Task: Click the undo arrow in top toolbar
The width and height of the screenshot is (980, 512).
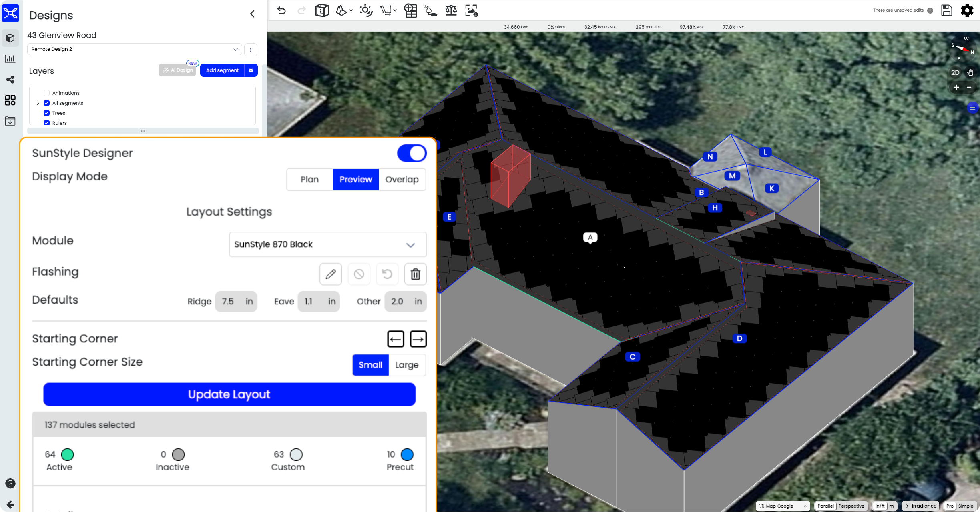Action: tap(281, 10)
